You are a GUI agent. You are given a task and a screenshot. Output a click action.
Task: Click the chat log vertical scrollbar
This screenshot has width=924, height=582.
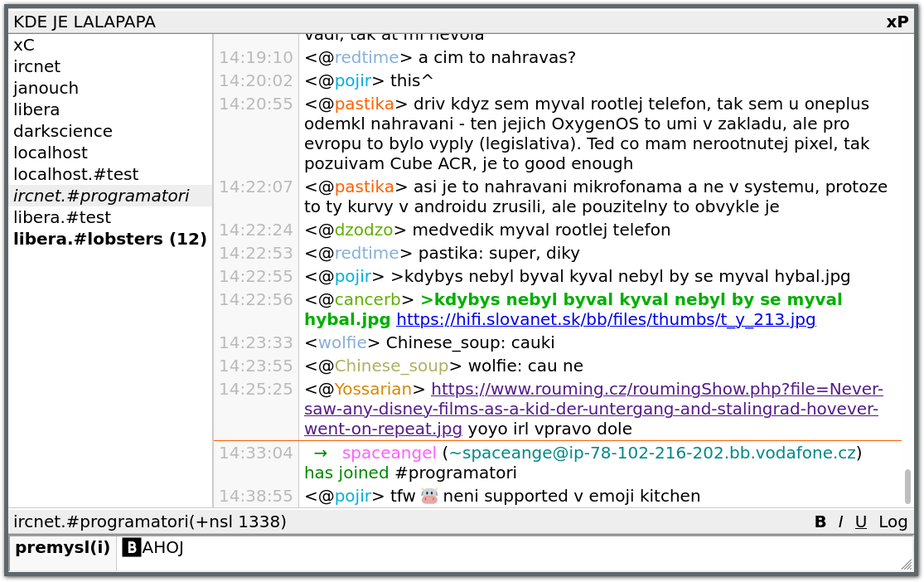click(x=907, y=486)
